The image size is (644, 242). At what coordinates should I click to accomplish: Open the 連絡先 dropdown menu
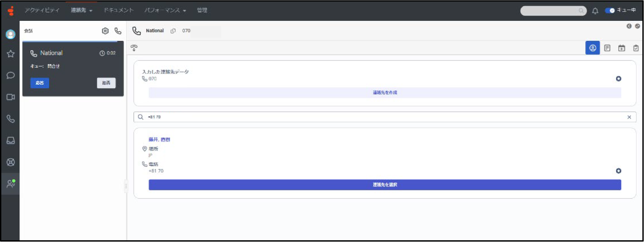(x=82, y=10)
